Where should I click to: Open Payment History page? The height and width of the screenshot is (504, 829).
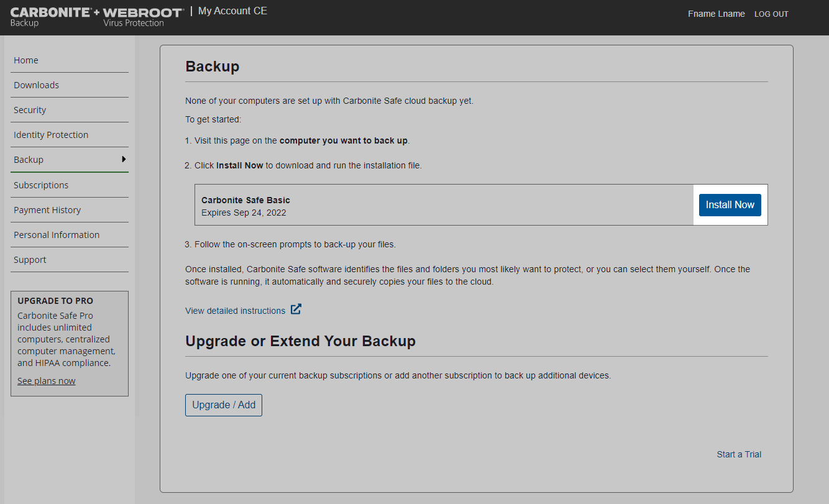pos(47,210)
